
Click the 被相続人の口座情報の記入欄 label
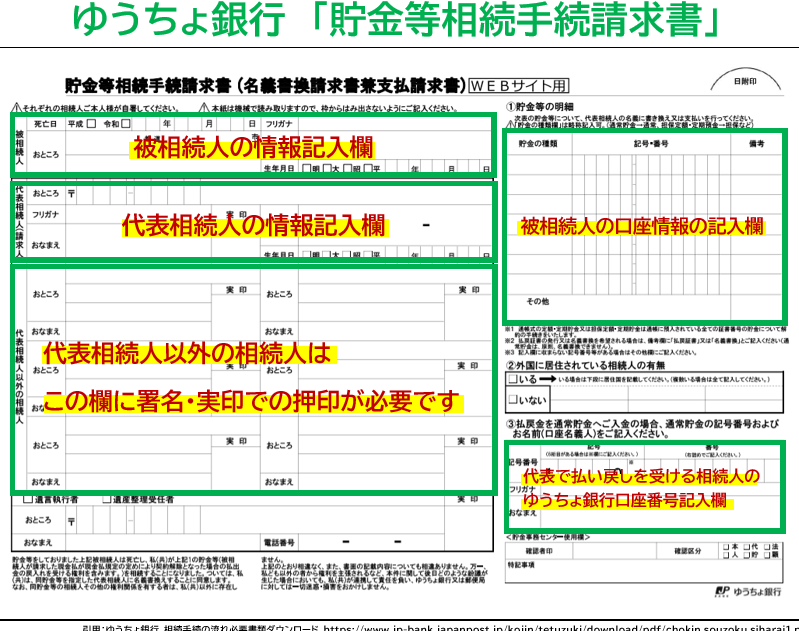coord(641,227)
